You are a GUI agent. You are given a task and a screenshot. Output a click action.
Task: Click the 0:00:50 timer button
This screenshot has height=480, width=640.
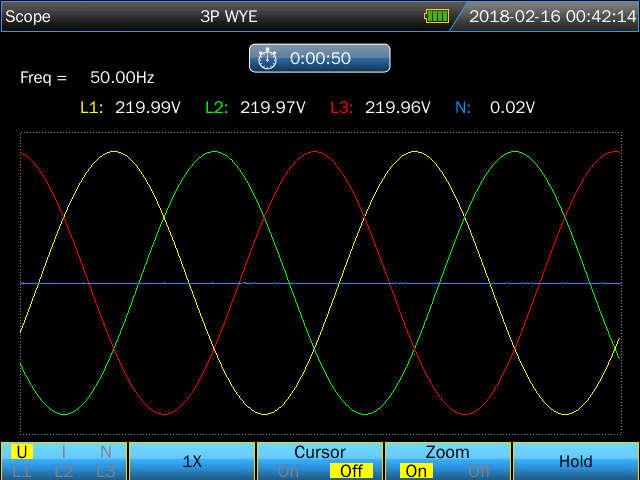click(320, 58)
